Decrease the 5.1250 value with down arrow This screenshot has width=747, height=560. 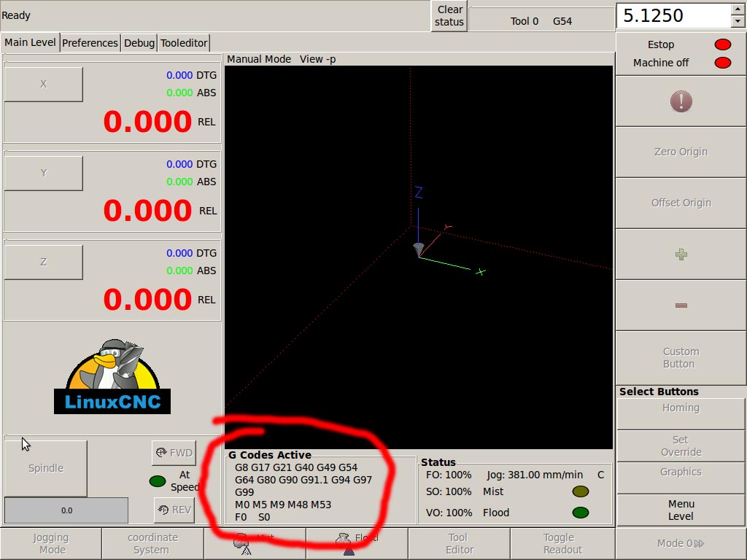click(x=738, y=21)
